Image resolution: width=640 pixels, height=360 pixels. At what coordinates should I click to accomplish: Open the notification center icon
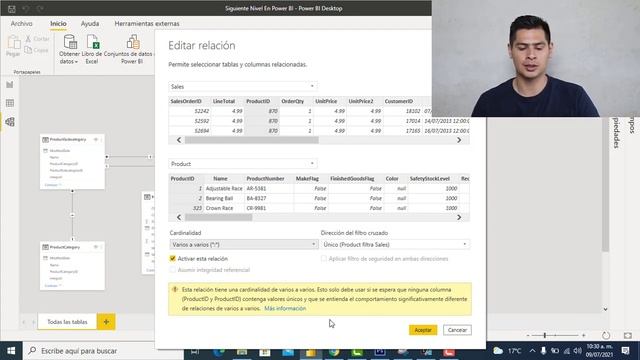pyautogui.click(x=625, y=351)
